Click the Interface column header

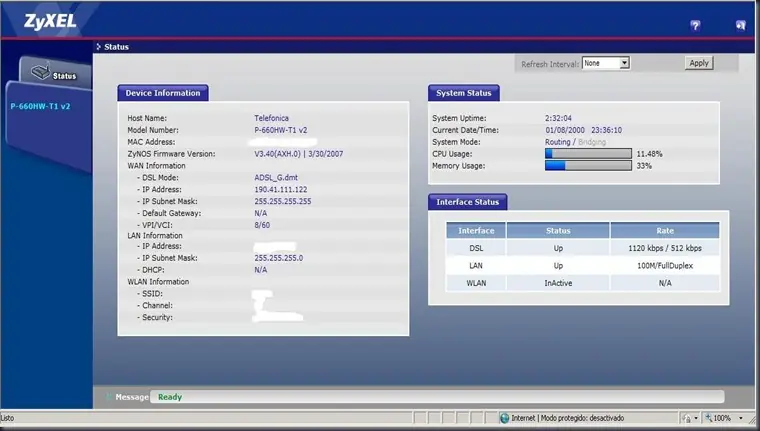point(476,231)
